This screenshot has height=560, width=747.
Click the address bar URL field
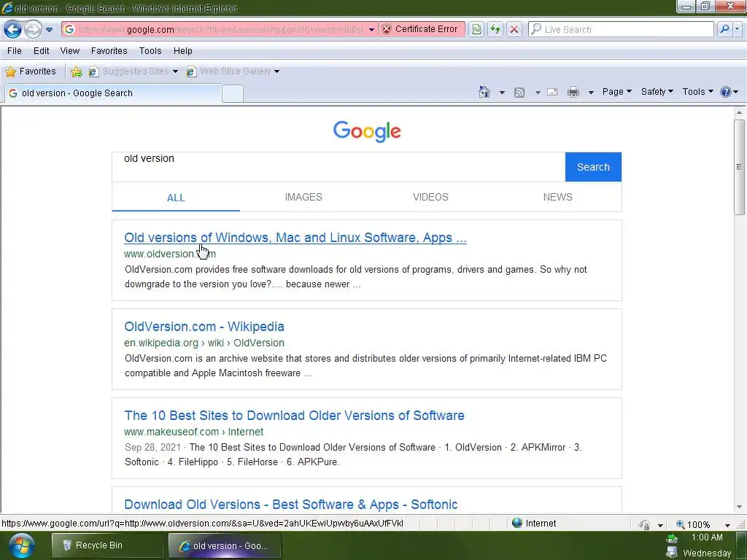click(220, 29)
